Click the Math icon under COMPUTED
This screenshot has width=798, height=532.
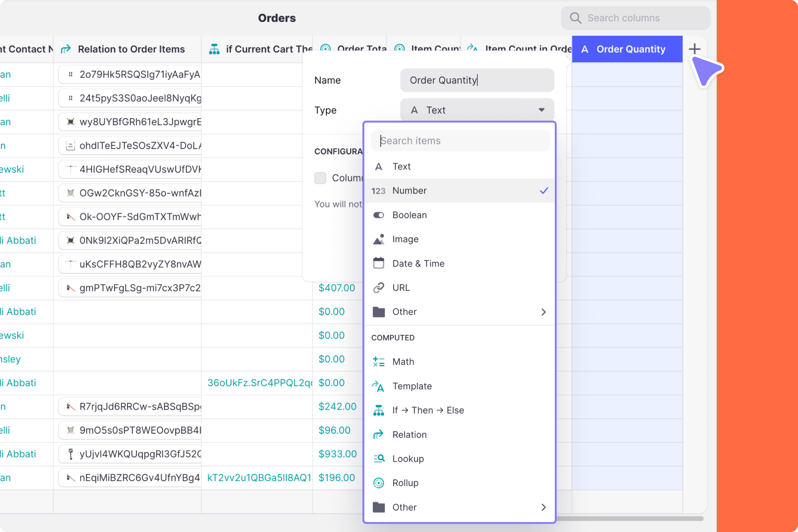[379, 361]
